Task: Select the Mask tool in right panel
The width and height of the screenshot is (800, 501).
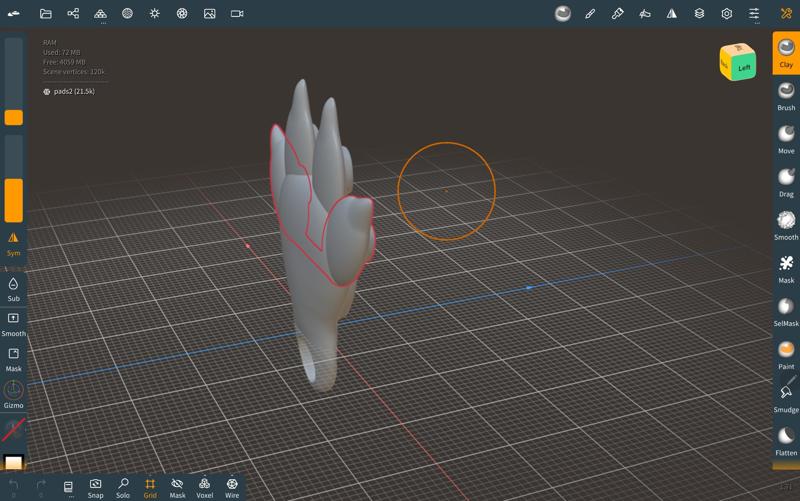Action: tap(786, 269)
